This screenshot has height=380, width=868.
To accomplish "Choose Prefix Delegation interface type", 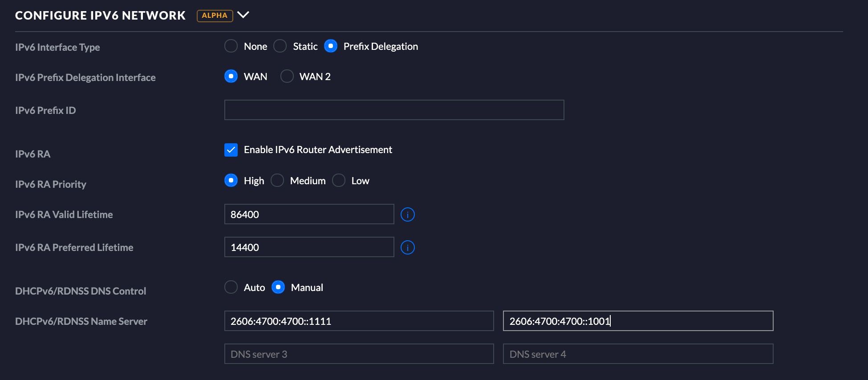I will tap(331, 46).
